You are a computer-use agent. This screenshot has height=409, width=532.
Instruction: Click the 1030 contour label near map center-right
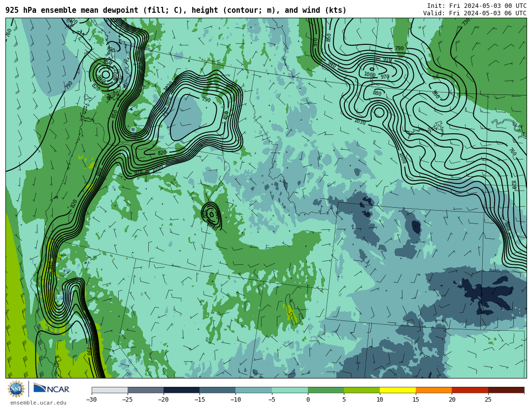[360, 122]
